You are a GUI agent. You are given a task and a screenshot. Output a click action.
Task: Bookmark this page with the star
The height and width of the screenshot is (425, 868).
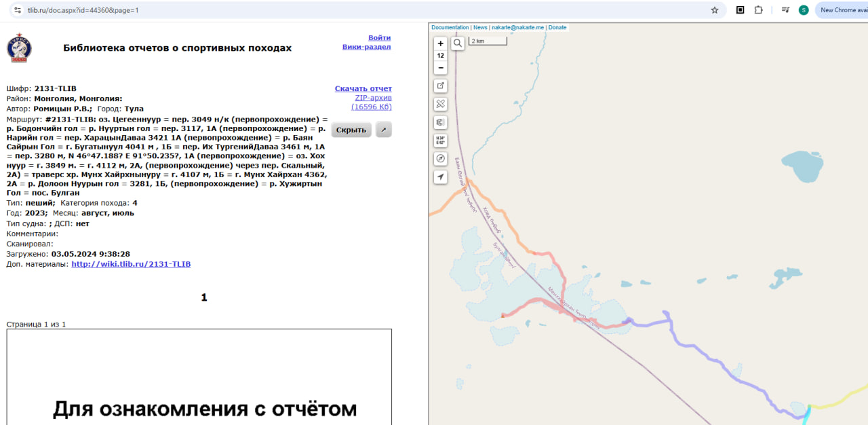tap(714, 10)
